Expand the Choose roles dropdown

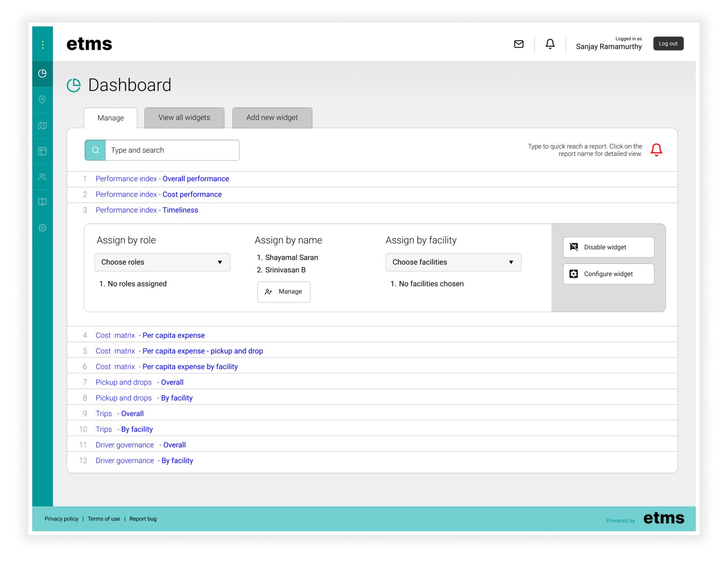coord(162,262)
